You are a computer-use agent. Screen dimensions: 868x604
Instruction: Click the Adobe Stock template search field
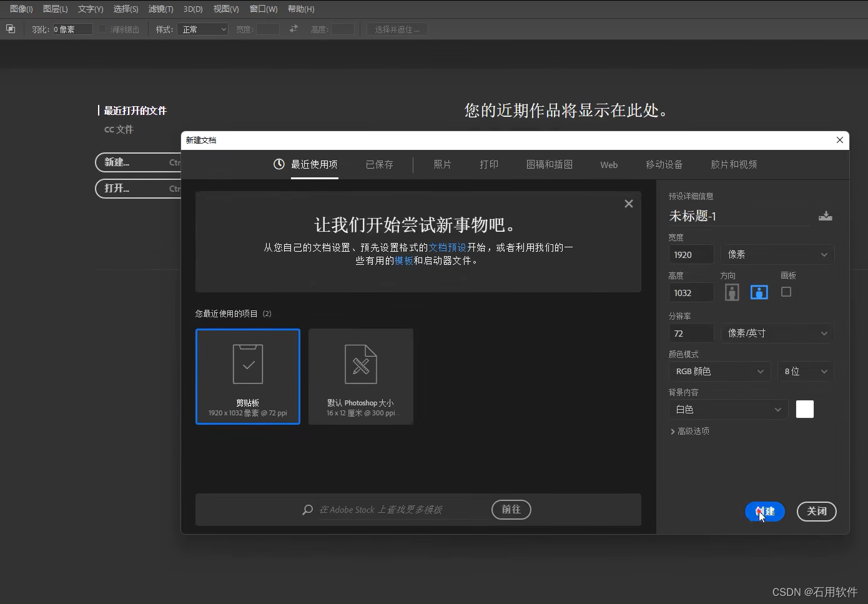point(403,510)
